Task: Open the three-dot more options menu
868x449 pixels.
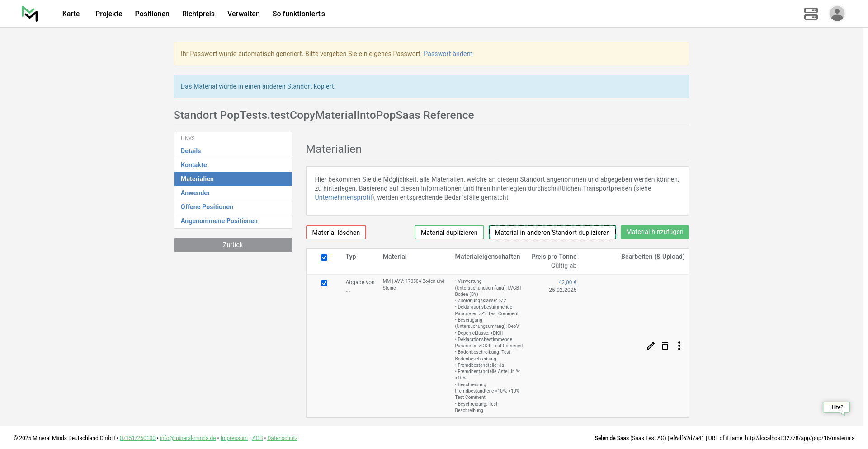Action: 679,346
